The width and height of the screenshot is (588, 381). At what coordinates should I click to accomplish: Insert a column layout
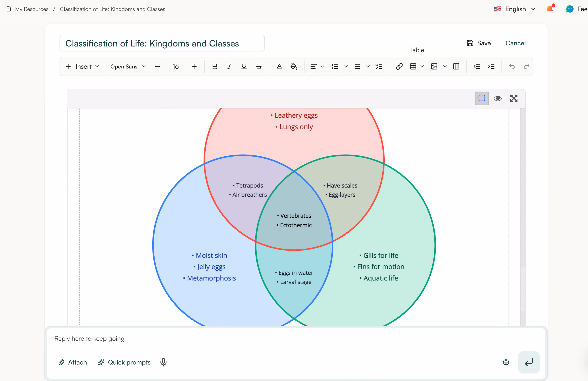point(456,66)
